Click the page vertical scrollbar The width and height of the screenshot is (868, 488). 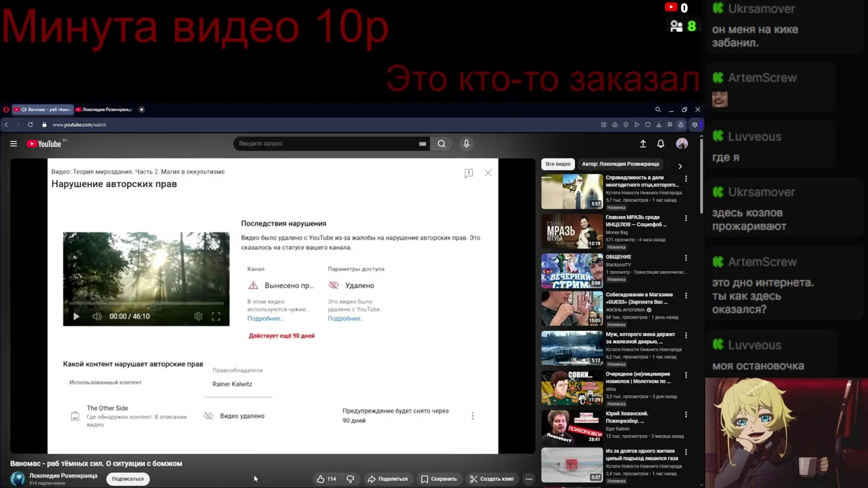coord(701,175)
